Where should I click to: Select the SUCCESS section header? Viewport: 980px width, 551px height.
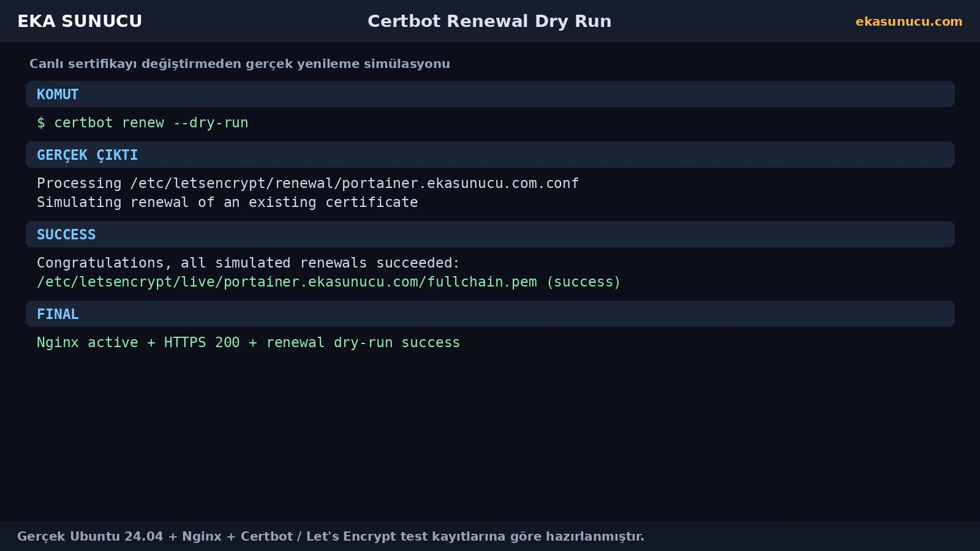click(x=490, y=234)
